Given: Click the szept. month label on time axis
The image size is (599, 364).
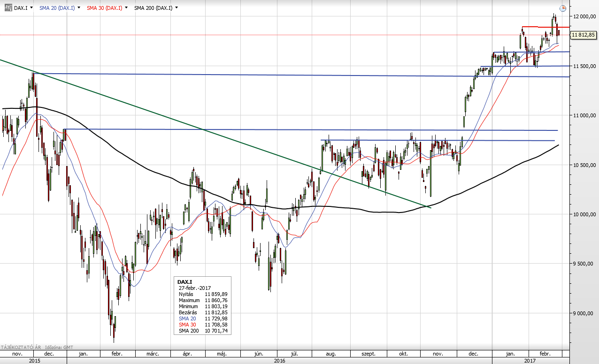Looking at the screenshot, I should (369, 354).
